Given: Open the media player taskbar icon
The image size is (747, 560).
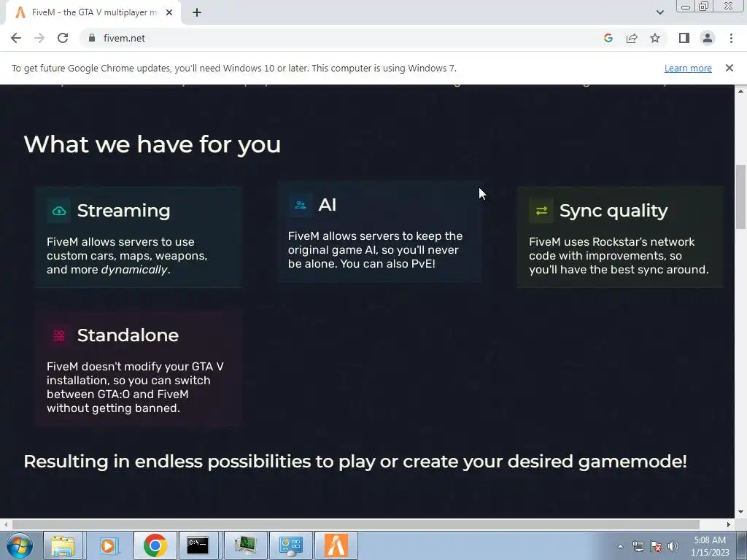Looking at the screenshot, I should click(x=109, y=545).
